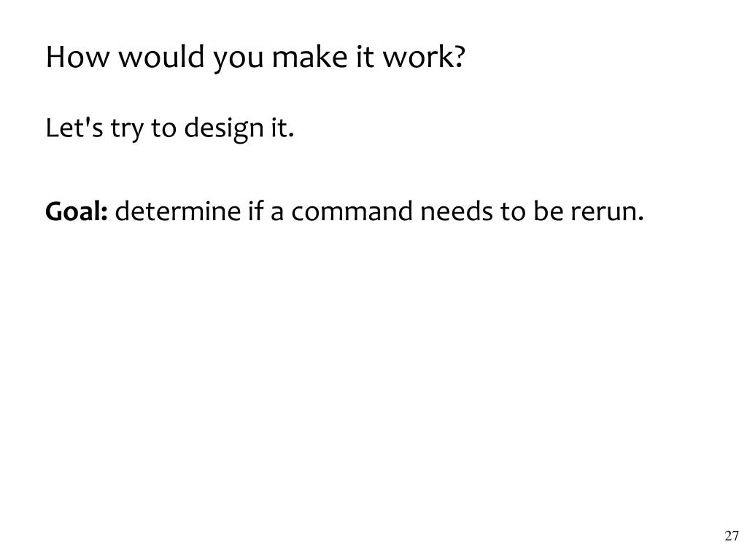Click the line 'Let's try to design it.'

click(169, 128)
